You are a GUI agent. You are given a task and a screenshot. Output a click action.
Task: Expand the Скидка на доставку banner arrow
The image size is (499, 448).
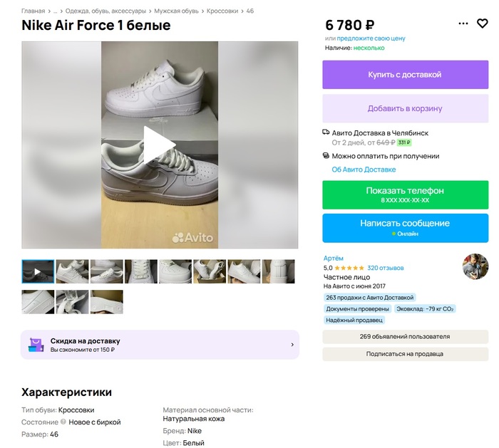292,345
